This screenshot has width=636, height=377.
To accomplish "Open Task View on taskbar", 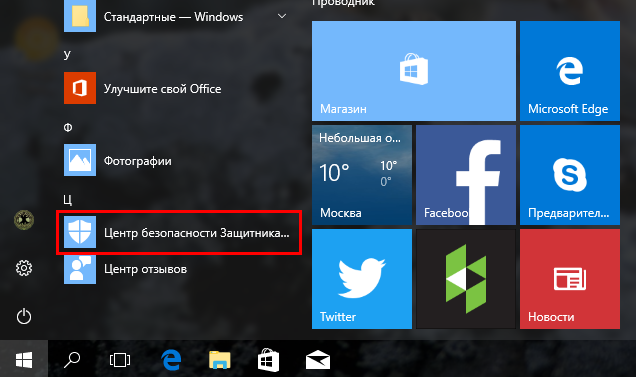I will [120, 360].
